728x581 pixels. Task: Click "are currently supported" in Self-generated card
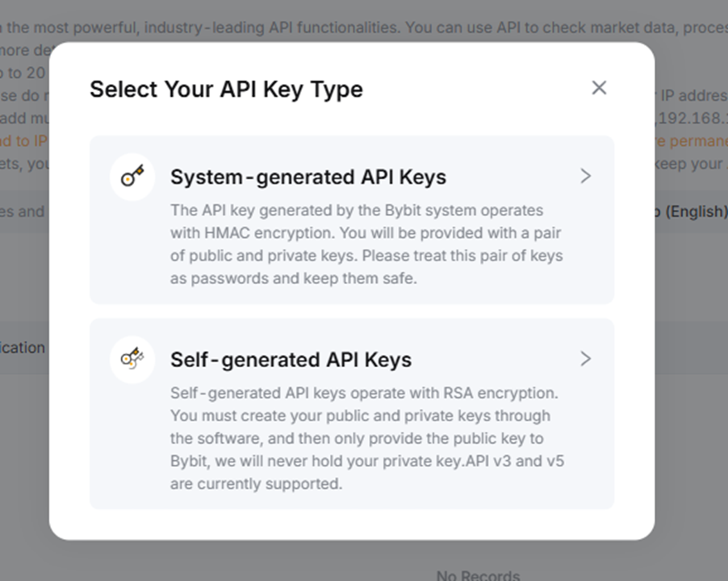[257, 484]
